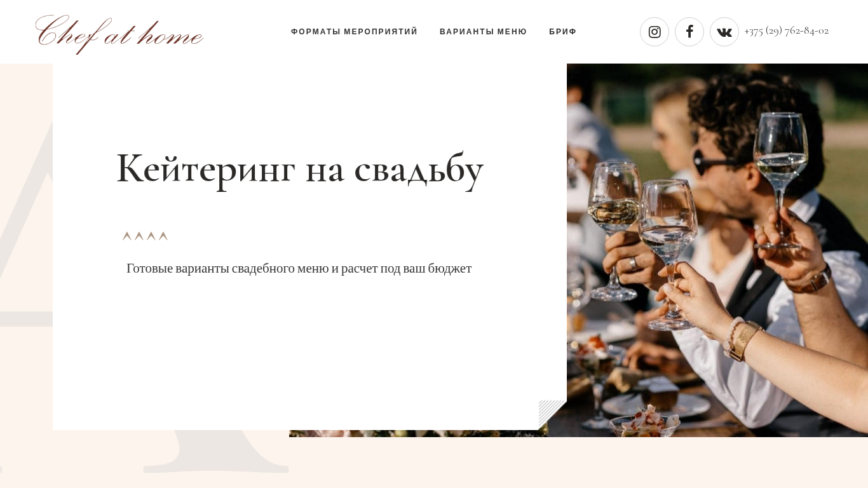868x488 pixels.
Task: Open the VK social network icon
Action: tap(724, 32)
